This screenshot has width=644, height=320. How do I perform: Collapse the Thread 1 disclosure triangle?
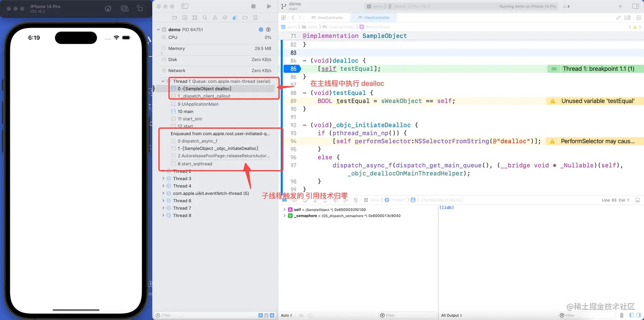coord(163,81)
